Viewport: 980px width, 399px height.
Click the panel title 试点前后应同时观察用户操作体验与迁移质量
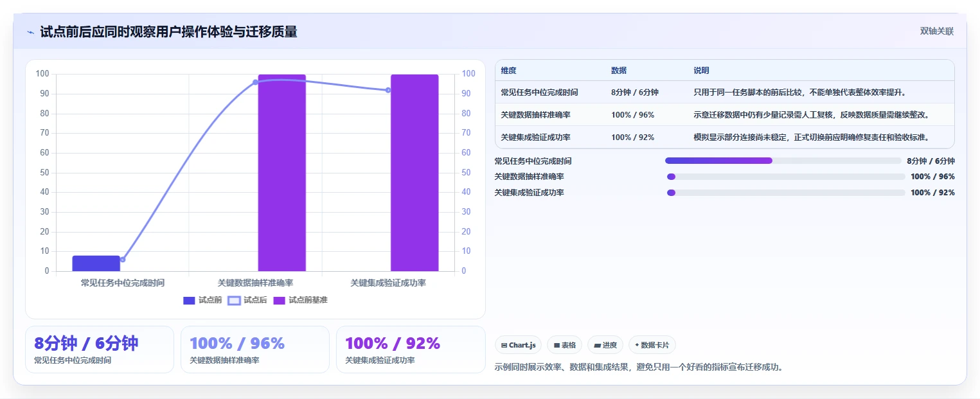[x=168, y=32]
